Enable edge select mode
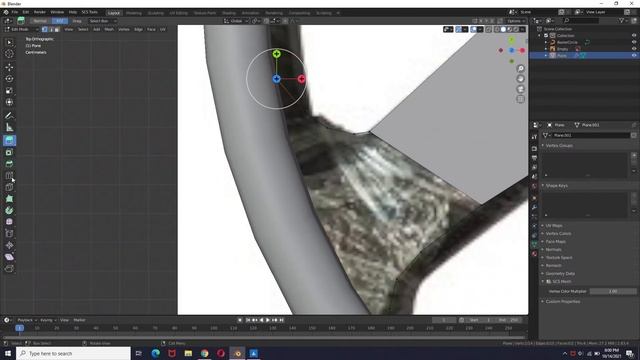The width and height of the screenshot is (640, 360). coord(51,29)
